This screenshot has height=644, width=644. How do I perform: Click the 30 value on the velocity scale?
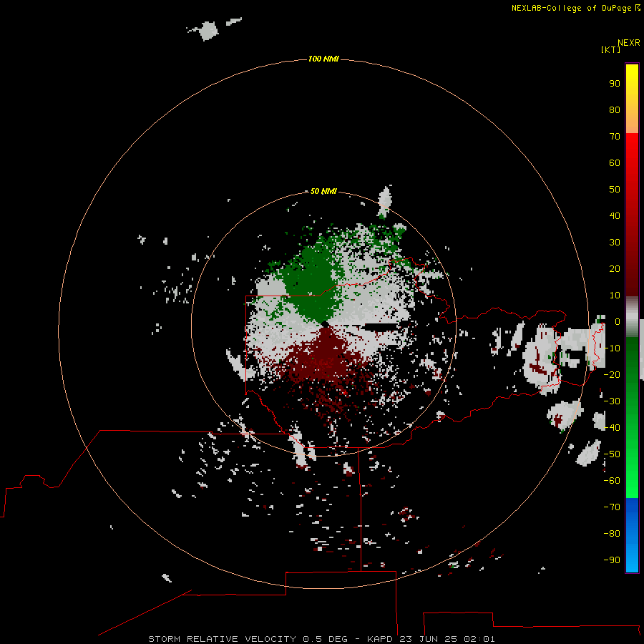(615, 243)
